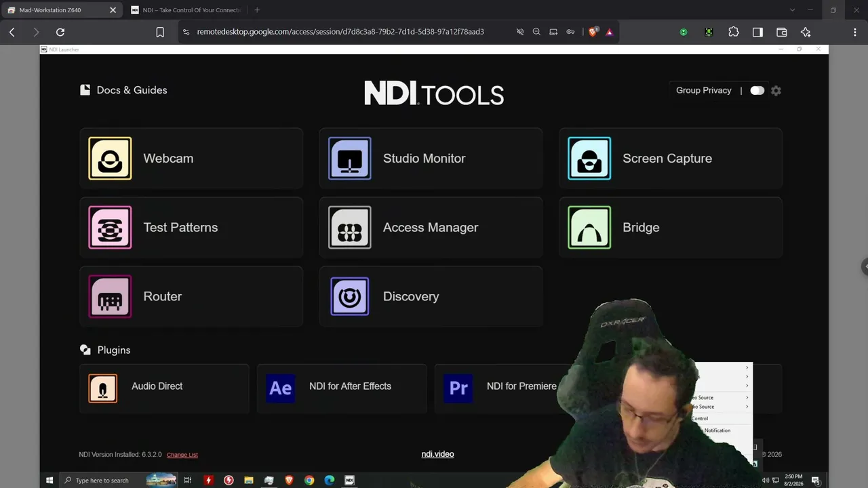Click the Windows taskbar search box
This screenshot has height=488, width=868.
tap(119, 480)
